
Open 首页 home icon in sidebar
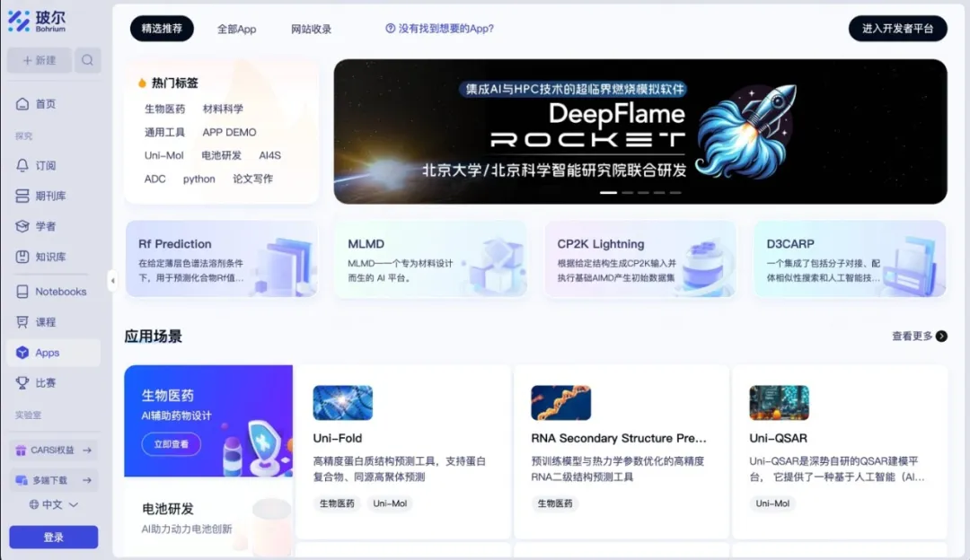[23, 104]
